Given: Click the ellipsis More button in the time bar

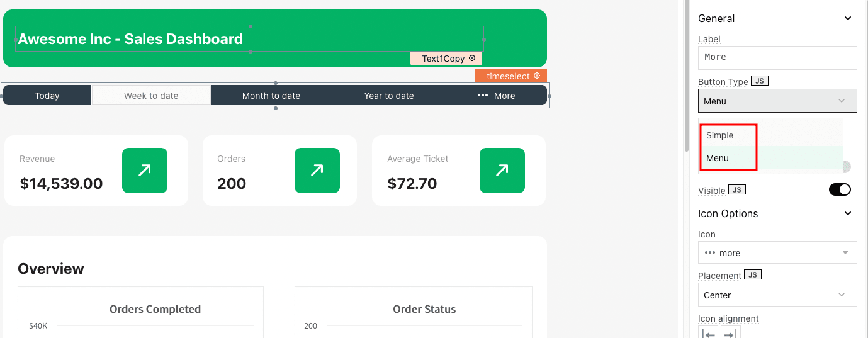Looking at the screenshot, I should pyautogui.click(x=496, y=96).
